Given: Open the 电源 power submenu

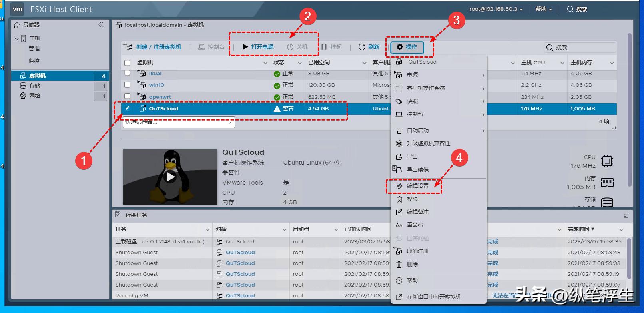Looking at the screenshot, I should coord(439,75).
